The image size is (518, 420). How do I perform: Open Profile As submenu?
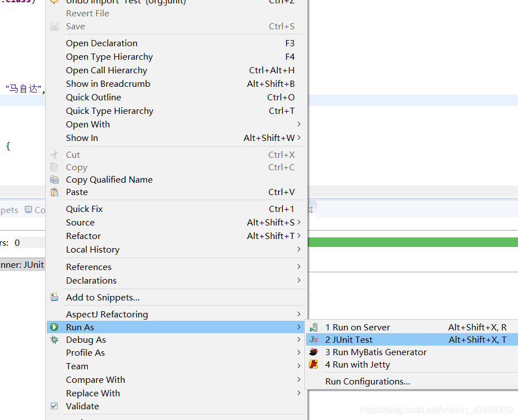(x=176, y=352)
